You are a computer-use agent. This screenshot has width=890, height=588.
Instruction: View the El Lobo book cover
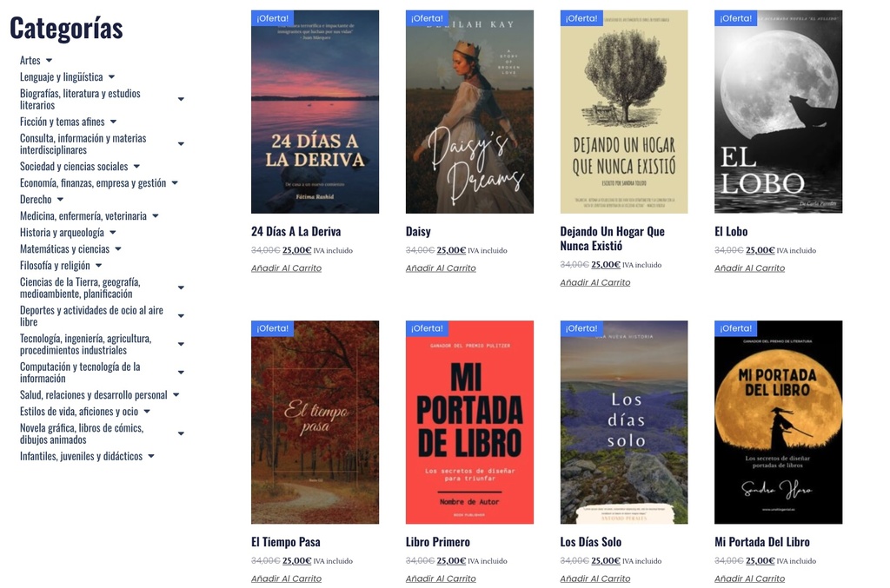pyautogui.click(x=778, y=112)
